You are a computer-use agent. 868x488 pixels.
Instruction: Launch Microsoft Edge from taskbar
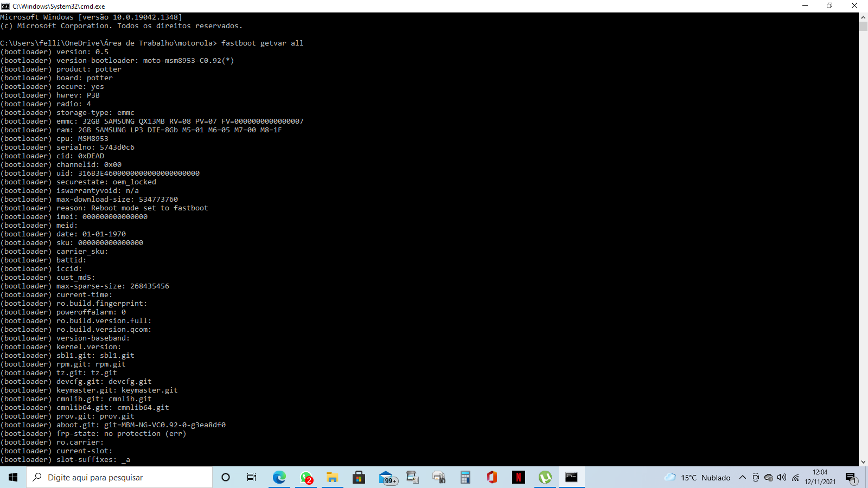279,477
